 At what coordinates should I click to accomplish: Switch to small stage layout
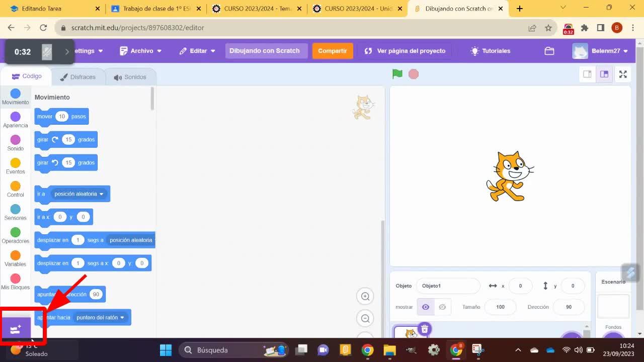click(587, 74)
